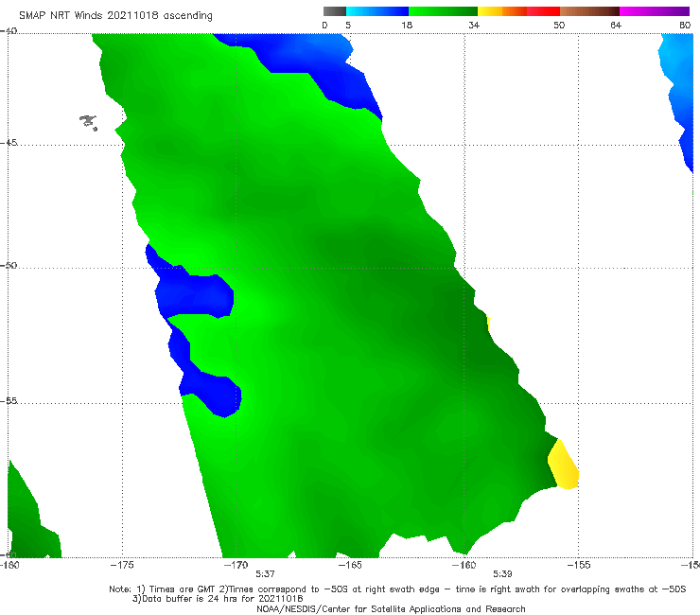The width and height of the screenshot is (700, 615).
Task: Click the colorbar label '5'
Action: tap(348, 26)
